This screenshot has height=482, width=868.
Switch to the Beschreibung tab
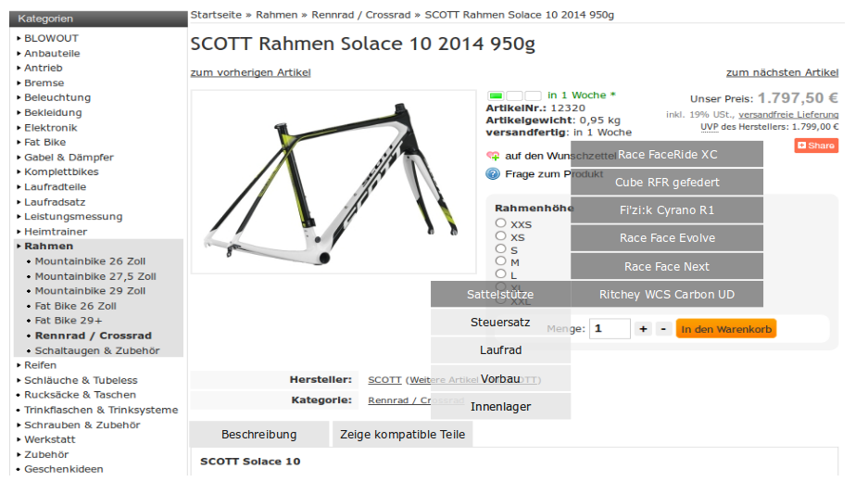258,434
